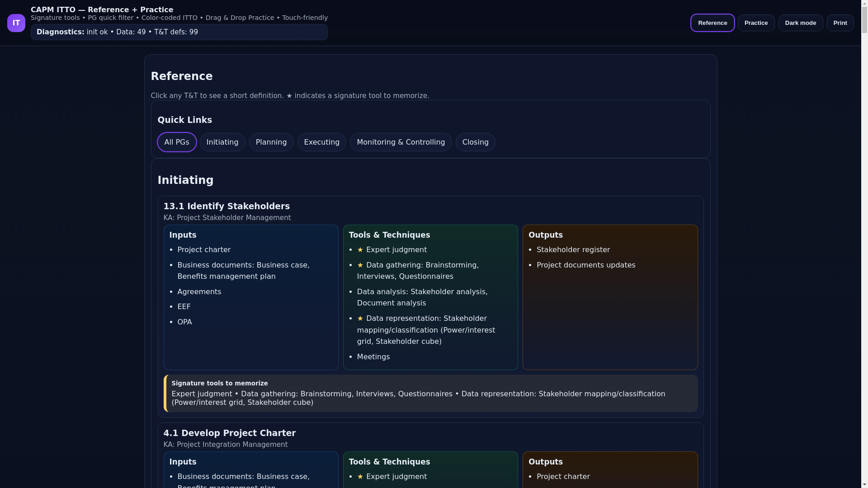
Task: Click the Print button
Action: (x=840, y=23)
